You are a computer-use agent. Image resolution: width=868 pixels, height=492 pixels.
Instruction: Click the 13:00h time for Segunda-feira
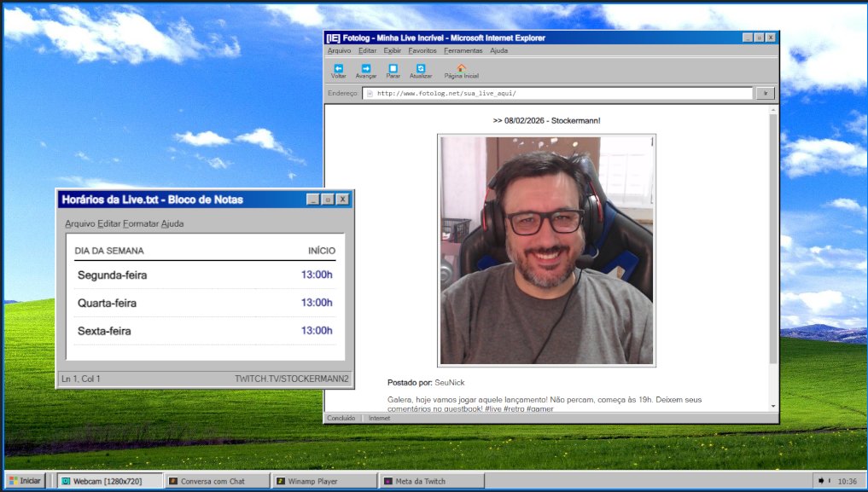coord(317,275)
